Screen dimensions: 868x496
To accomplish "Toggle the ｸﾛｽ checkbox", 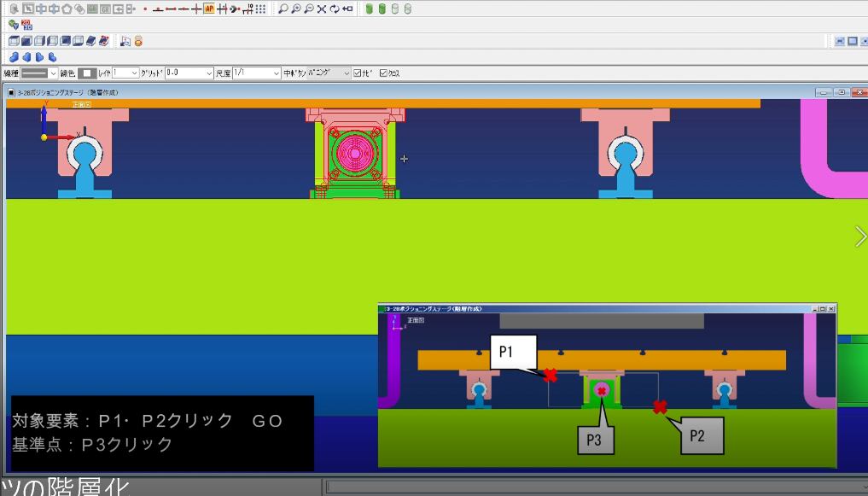I will pyautogui.click(x=383, y=73).
